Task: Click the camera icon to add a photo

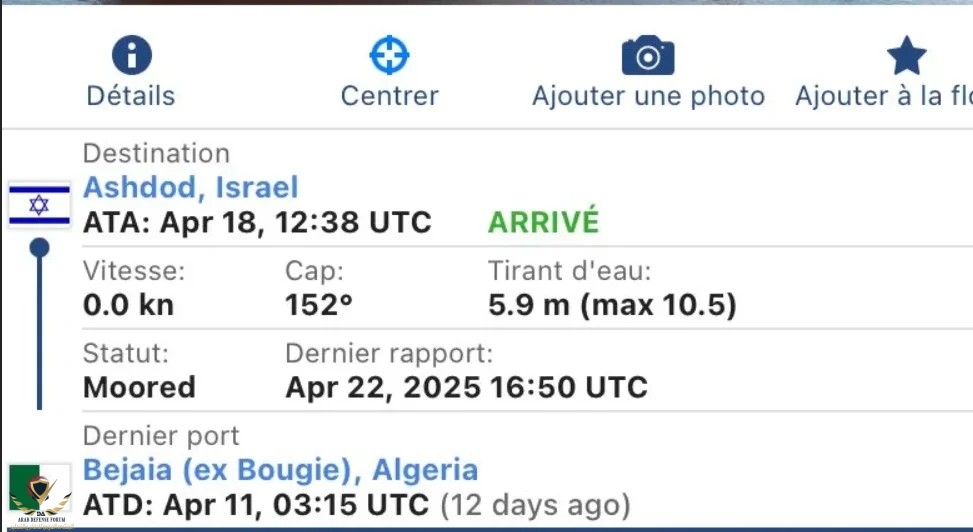Action: tap(648, 56)
